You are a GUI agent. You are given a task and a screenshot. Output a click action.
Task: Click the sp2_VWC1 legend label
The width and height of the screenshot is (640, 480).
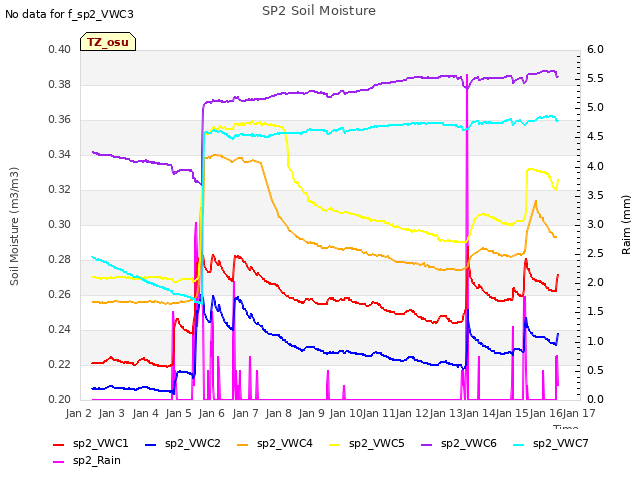coord(100,443)
